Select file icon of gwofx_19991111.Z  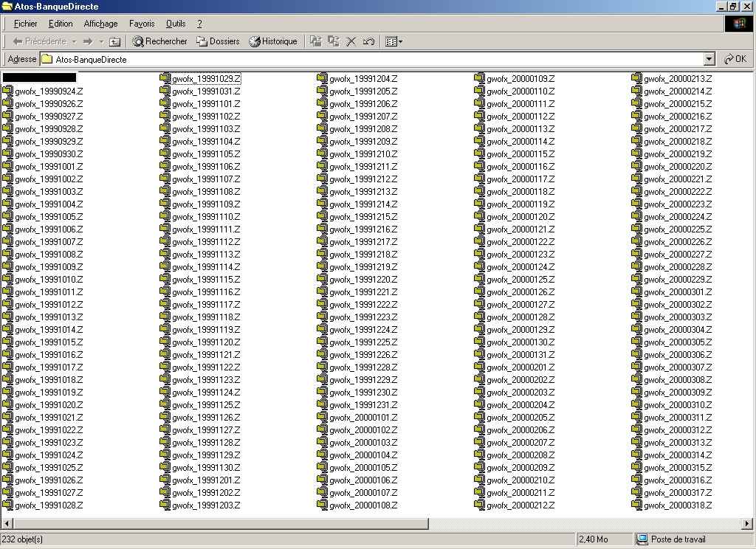165,229
